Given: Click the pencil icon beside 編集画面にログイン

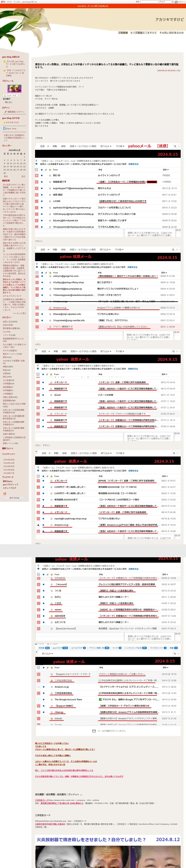Looking at the screenshot, I should (5, 112).
